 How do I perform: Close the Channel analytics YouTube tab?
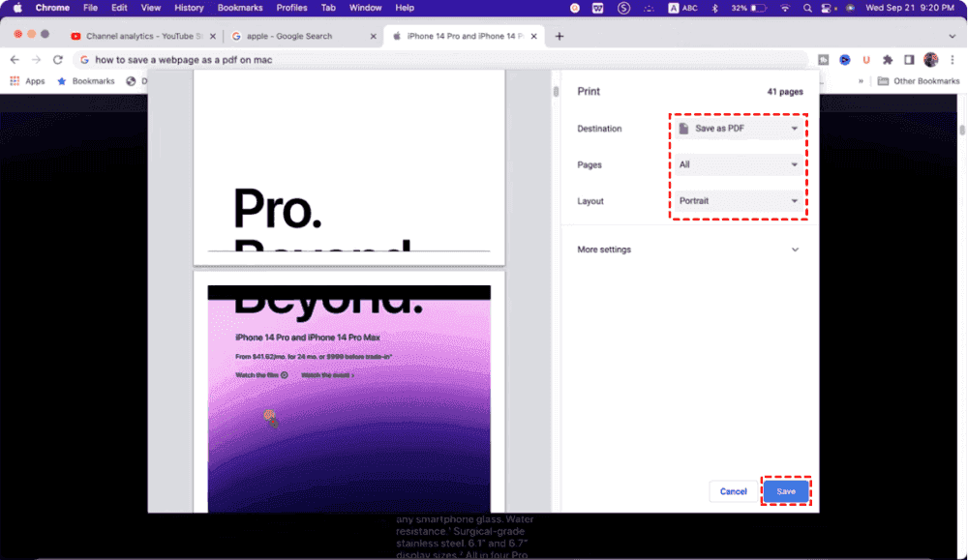213,37
